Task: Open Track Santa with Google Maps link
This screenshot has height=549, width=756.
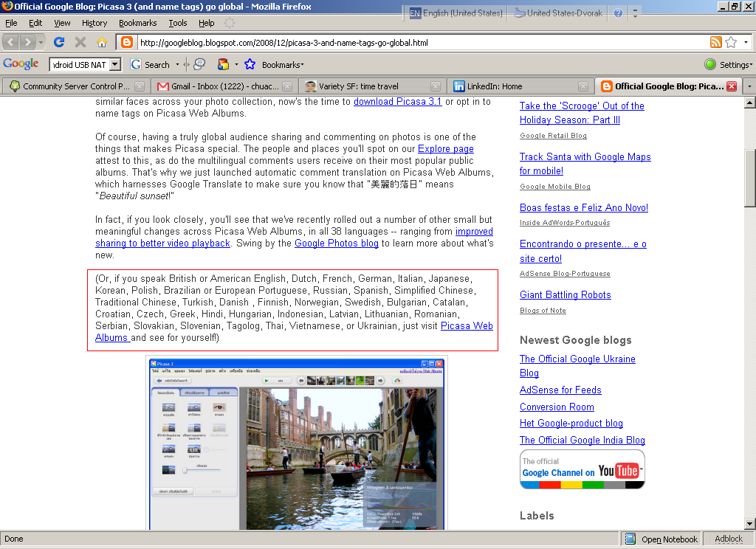Action: pos(585,163)
